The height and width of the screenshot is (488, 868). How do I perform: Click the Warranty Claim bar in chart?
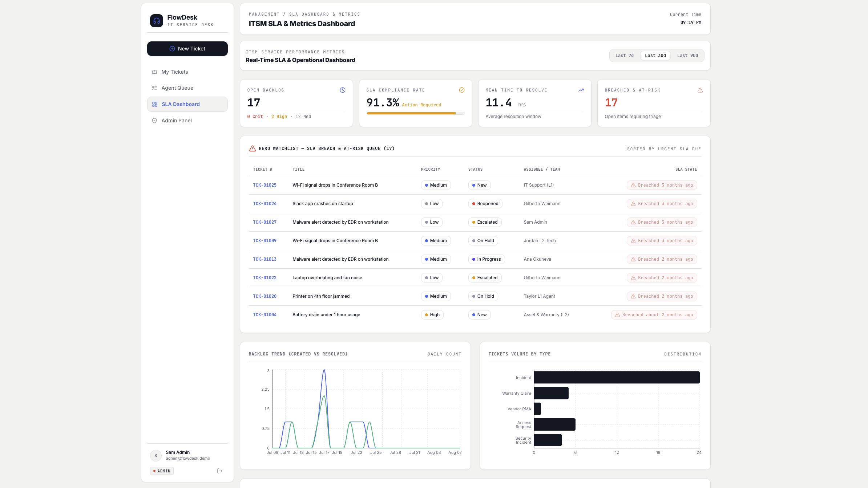point(551,393)
